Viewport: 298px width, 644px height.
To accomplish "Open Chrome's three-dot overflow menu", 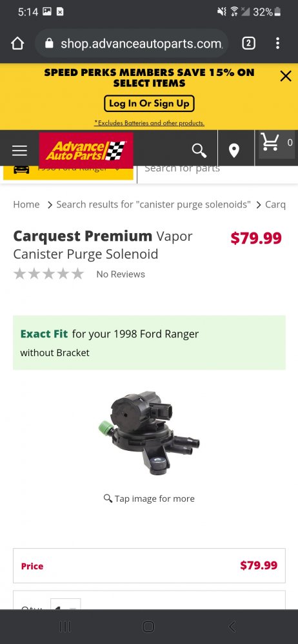I will [278, 43].
